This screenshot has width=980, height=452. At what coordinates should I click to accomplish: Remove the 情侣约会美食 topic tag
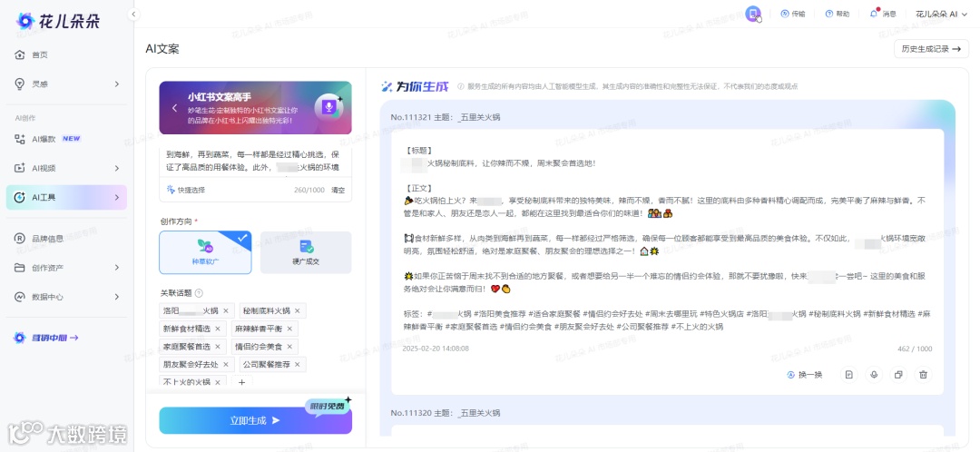[x=289, y=347]
